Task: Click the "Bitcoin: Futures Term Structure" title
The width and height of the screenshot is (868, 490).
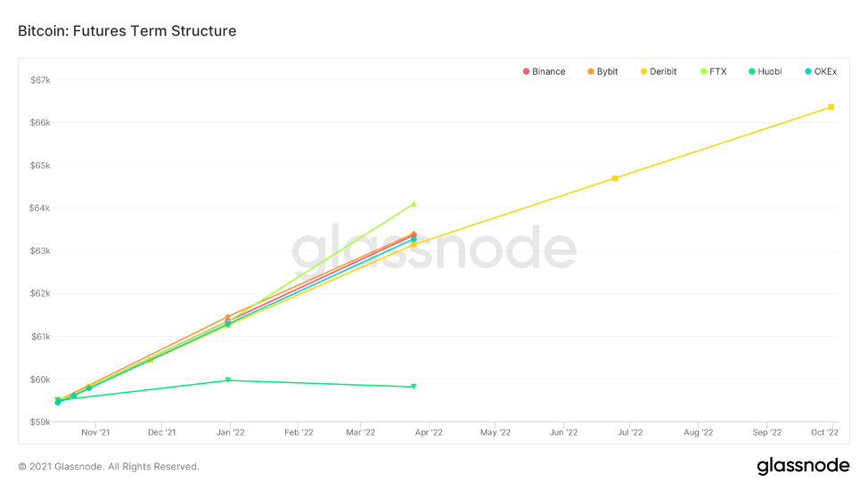Action: (x=127, y=31)
